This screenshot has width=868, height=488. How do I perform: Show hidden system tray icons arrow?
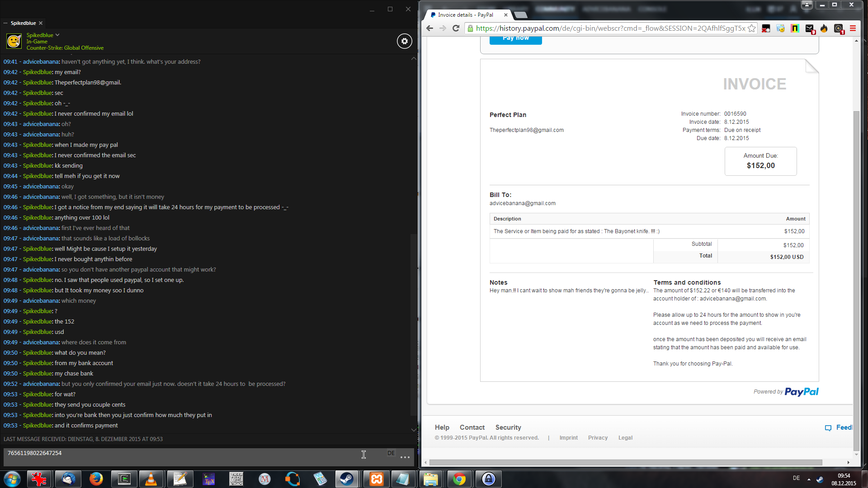809,479
